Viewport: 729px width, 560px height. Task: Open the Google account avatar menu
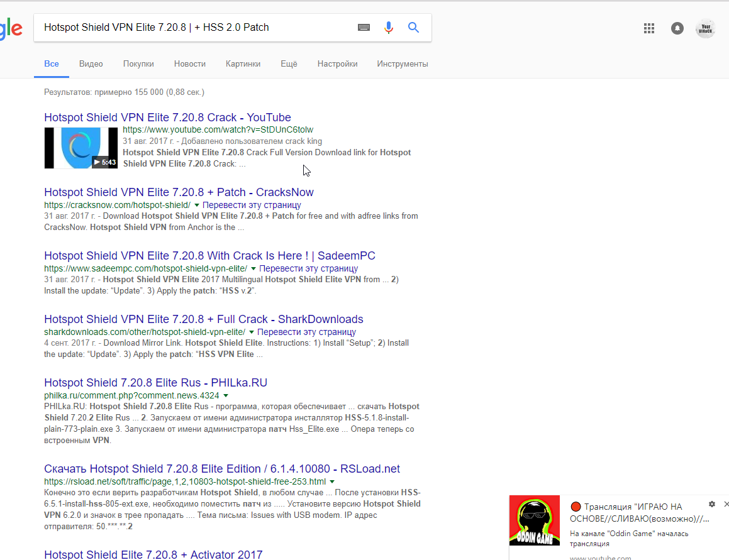coord(705,28)
